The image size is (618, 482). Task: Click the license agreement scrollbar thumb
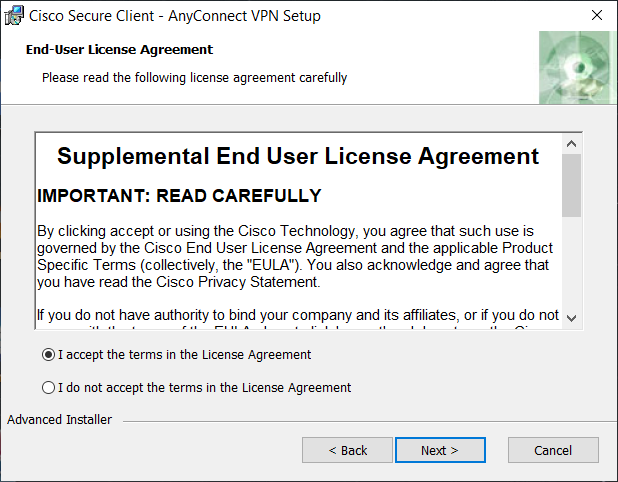[571, 185]
